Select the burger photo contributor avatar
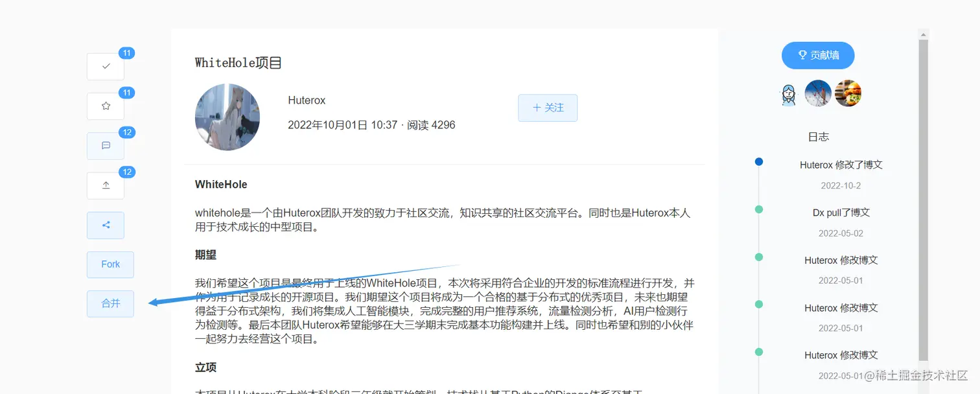The width and height of the screenshot is (980, 394). [848, 93]
